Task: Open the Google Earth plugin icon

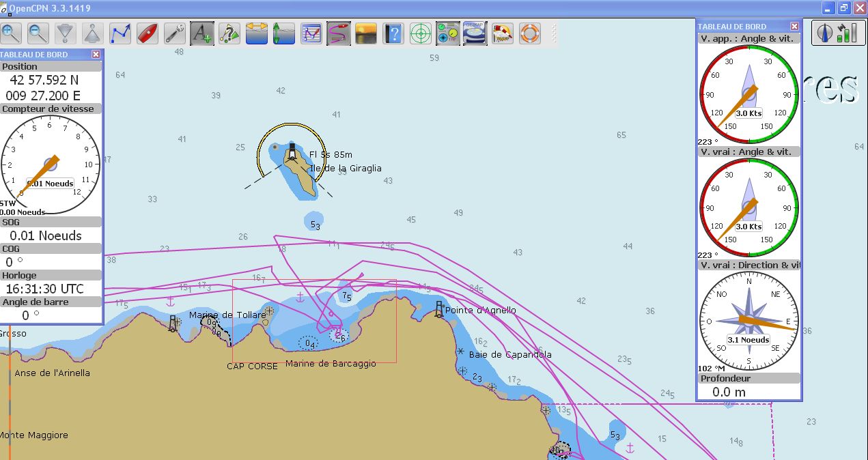Action: [475, 33]
